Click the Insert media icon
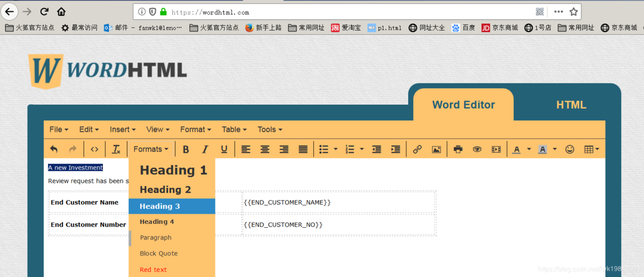Viewport: 644px width, 277px height. click(496, 149)
